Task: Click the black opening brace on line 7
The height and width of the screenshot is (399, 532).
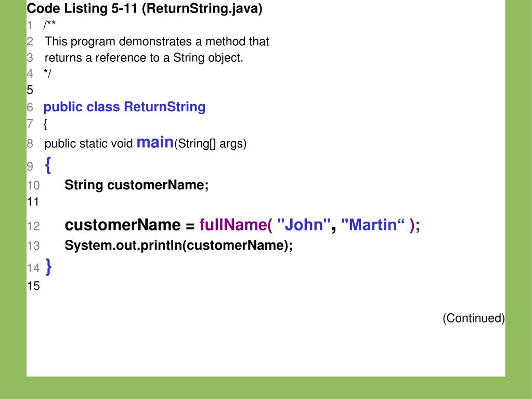Action: click(x=45, y=124)
